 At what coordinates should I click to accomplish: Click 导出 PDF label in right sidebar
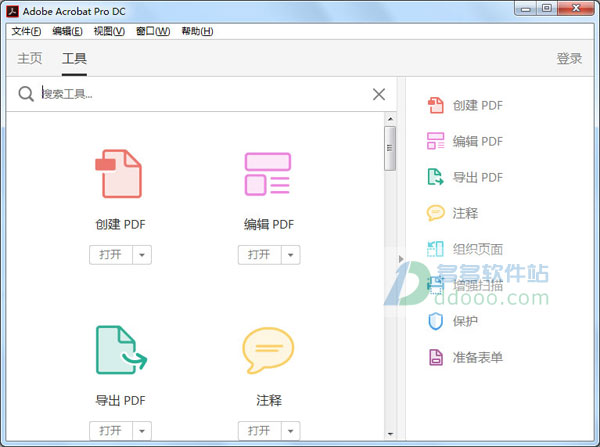click(x=478, y=177)
